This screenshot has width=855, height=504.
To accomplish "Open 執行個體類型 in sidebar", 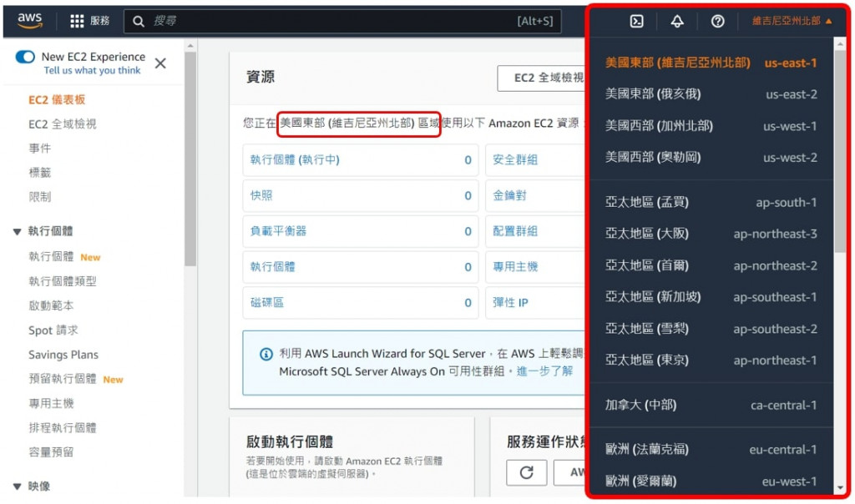I will (62, 281).
